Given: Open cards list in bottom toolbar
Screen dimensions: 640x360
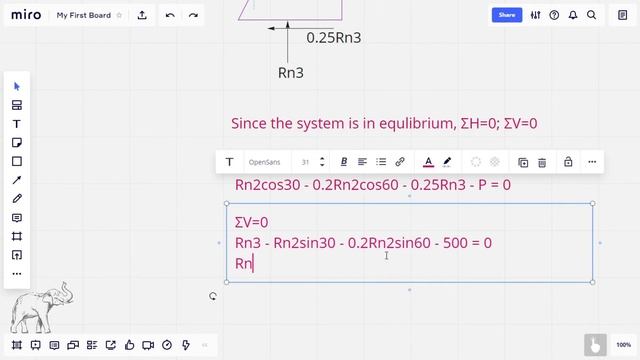Looking at the screenshot, I should click(92, 345).
